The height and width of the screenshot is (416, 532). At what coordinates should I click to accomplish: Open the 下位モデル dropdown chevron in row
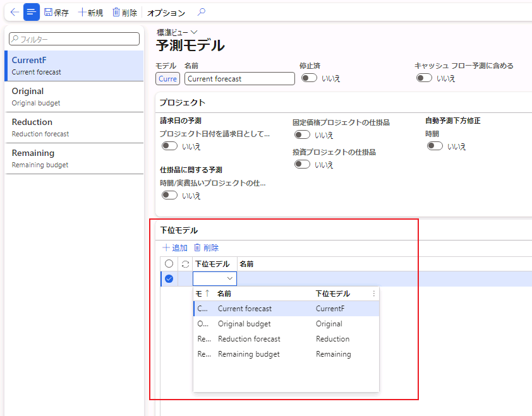(x=230, y=278)
